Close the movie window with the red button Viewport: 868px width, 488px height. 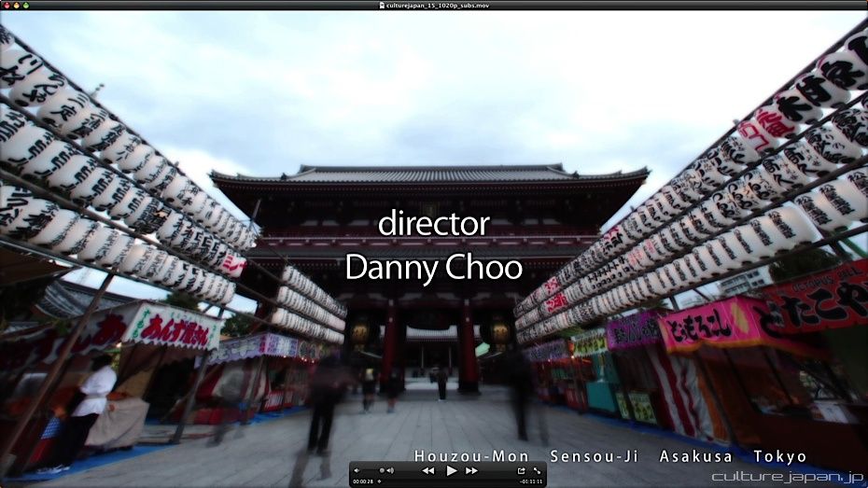(6, 5)
